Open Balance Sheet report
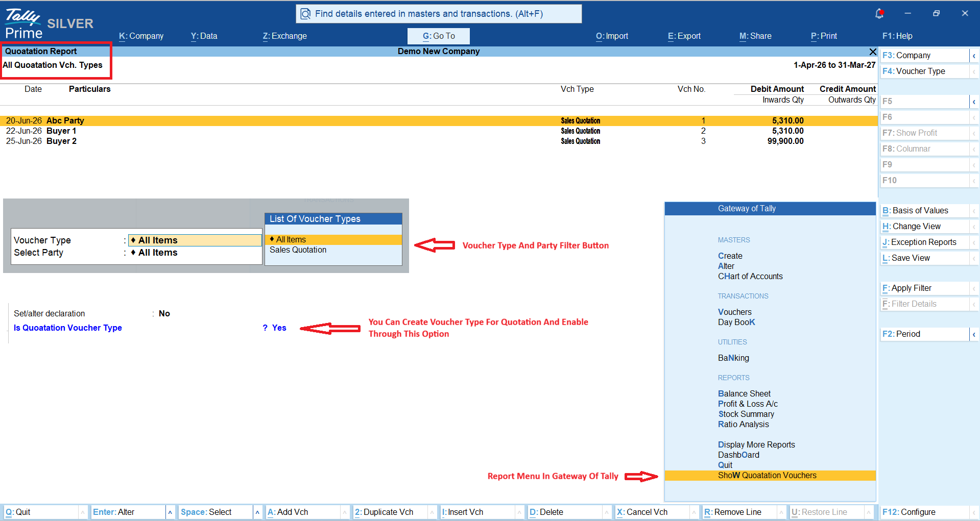 [744, 394]
